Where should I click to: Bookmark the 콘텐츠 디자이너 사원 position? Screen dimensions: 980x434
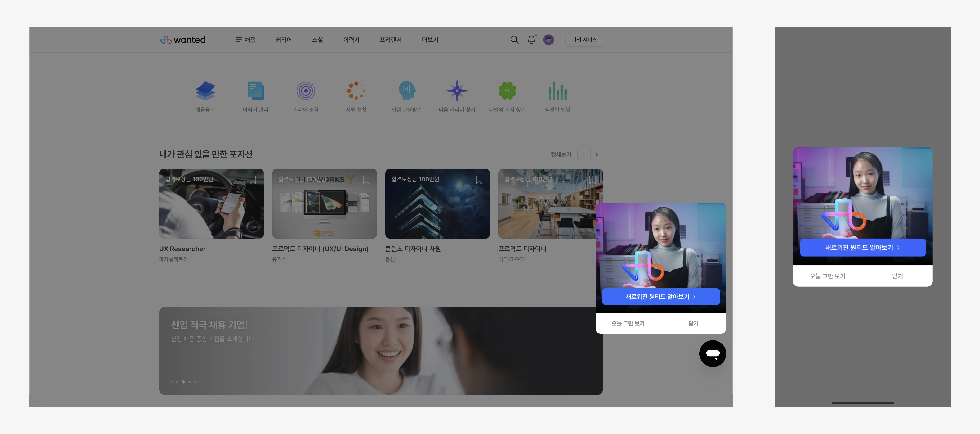coord(479,179)
